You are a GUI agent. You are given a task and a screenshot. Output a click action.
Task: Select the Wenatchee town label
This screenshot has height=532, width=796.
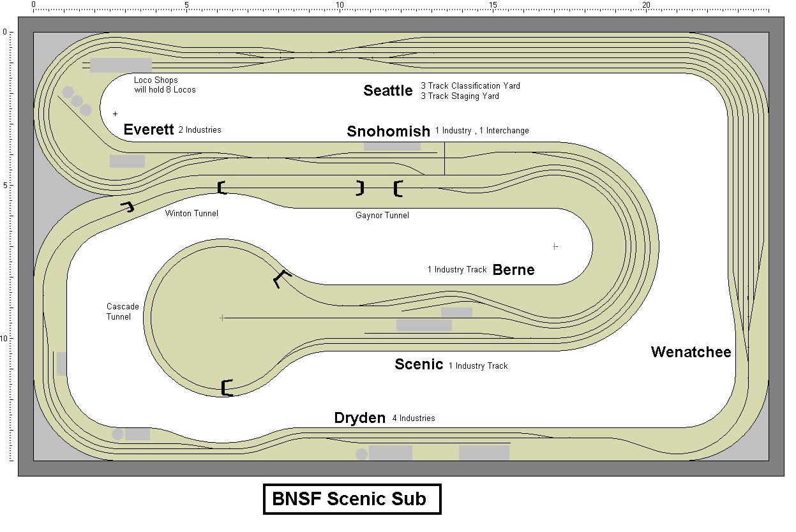(691, 352)
